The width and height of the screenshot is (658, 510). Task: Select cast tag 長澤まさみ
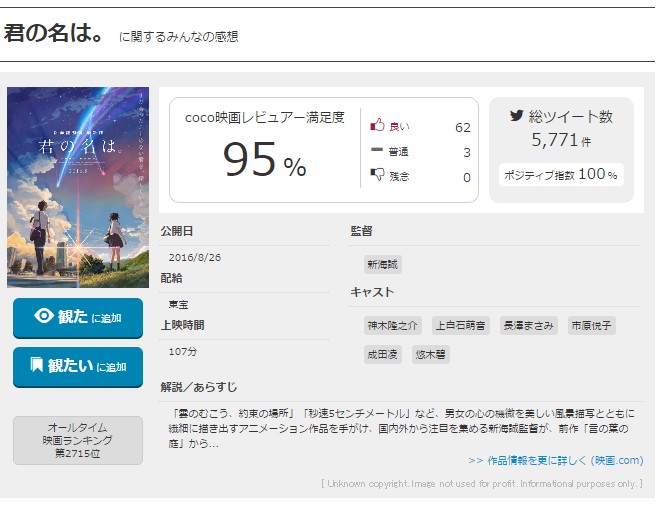[x=528, y=326]
